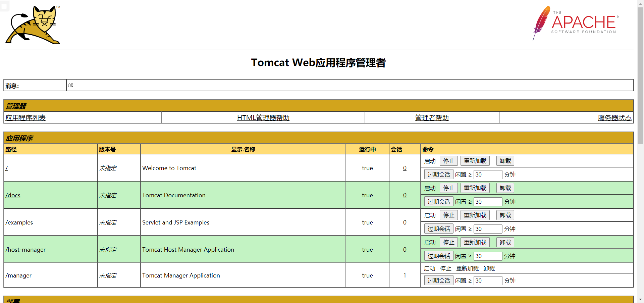Click the vertical scrollbar thumb

[640, 75]
